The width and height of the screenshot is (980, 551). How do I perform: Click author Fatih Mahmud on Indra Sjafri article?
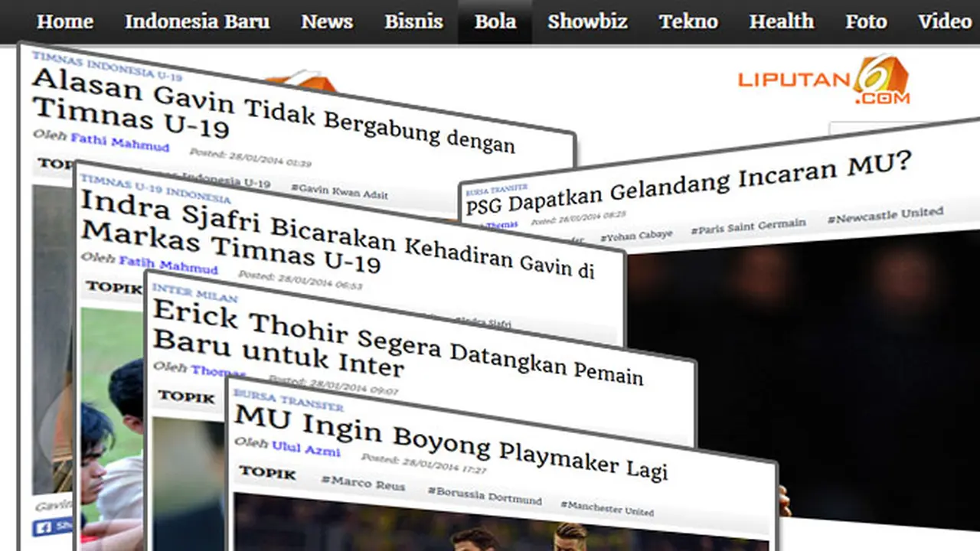(168, 265)
